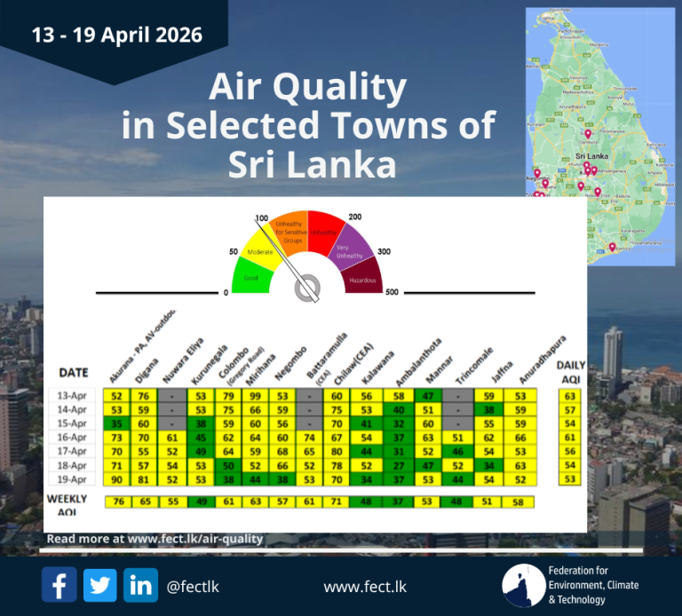
Task: Select the southernmost pin on the map
Action: [x=612, y=248]
